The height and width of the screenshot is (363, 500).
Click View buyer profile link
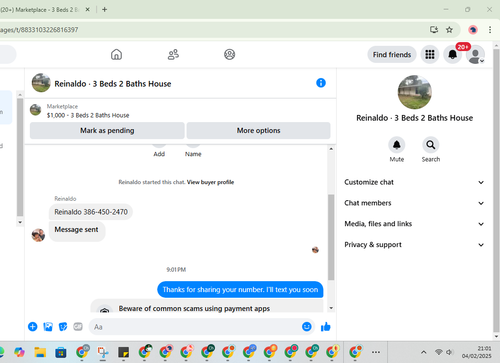pos(210,182)
